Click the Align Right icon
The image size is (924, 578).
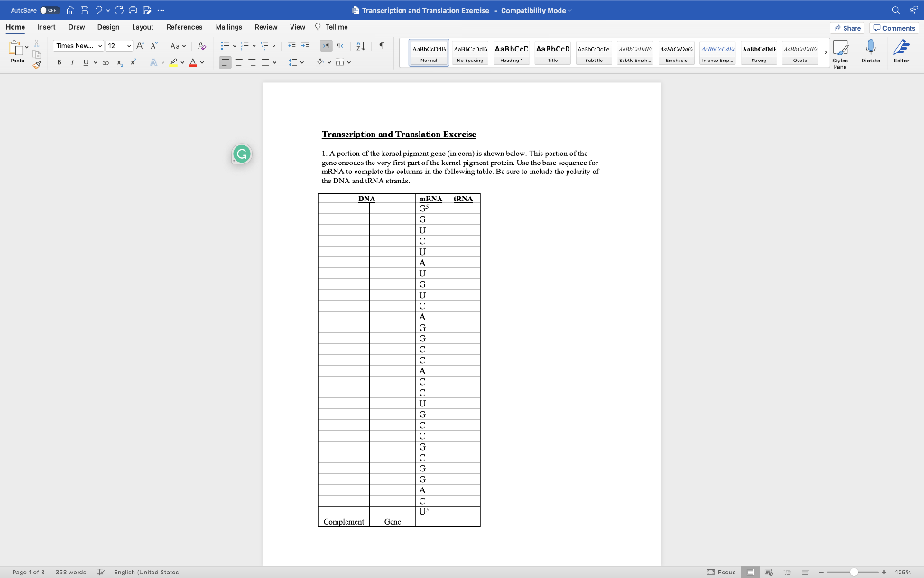click(x=253, y=62)
